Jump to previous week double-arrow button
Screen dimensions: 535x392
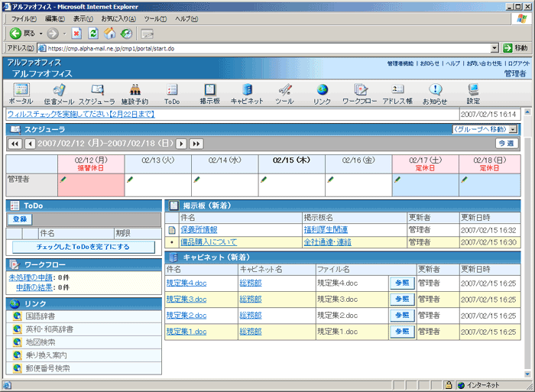15,144
